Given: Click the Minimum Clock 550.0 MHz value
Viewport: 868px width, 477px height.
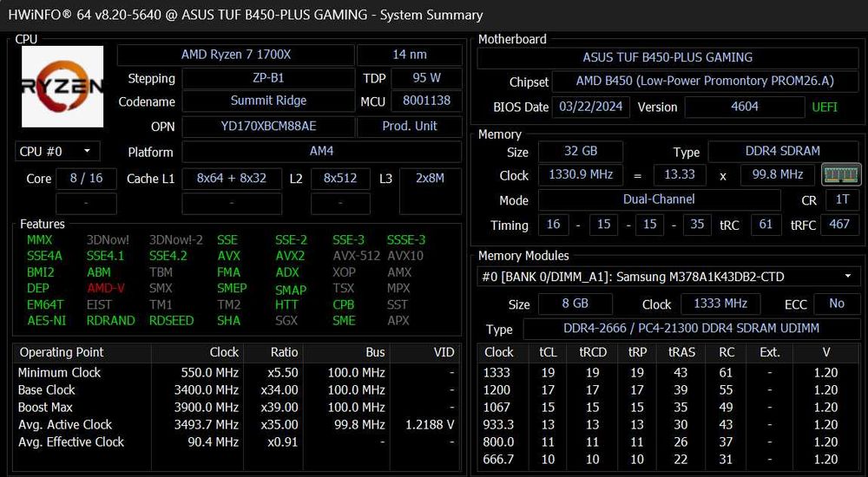Looking at the screenshot, I should [209, 372].
